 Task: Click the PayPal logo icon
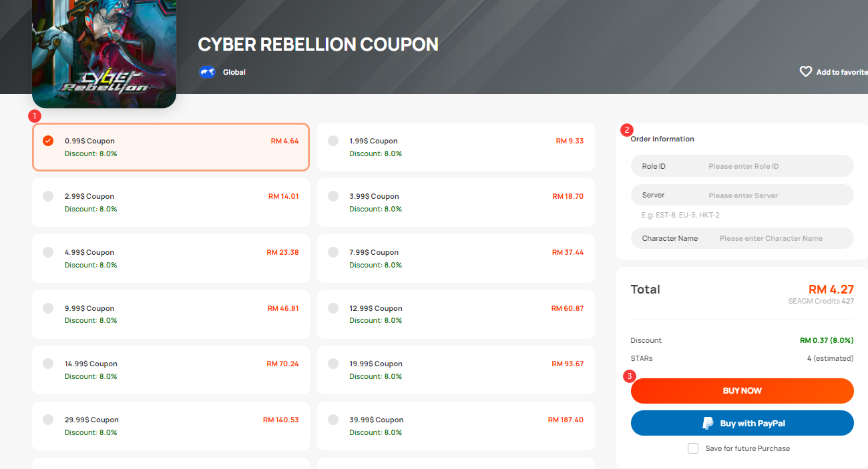(708, 423)
